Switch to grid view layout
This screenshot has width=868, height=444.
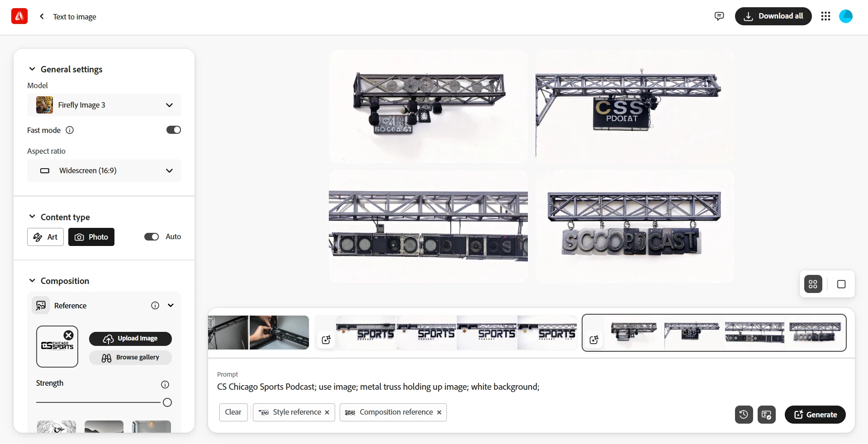[x=813, y=284]
